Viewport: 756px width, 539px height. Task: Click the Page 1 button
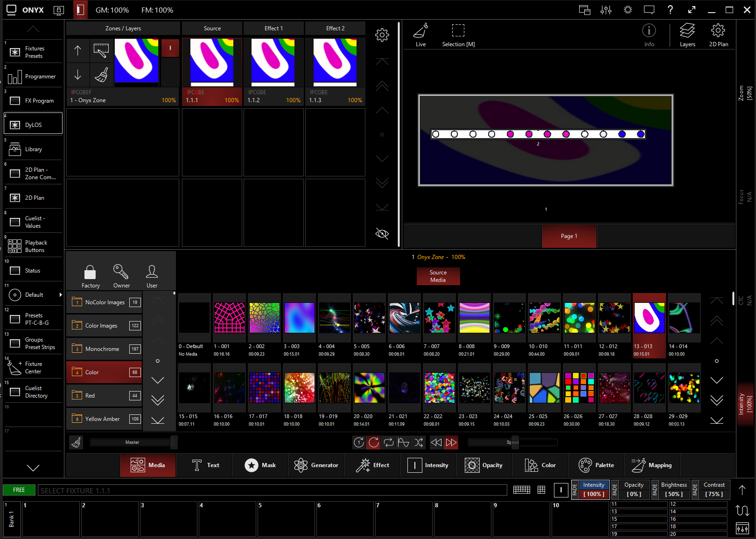tap(569, 236)
